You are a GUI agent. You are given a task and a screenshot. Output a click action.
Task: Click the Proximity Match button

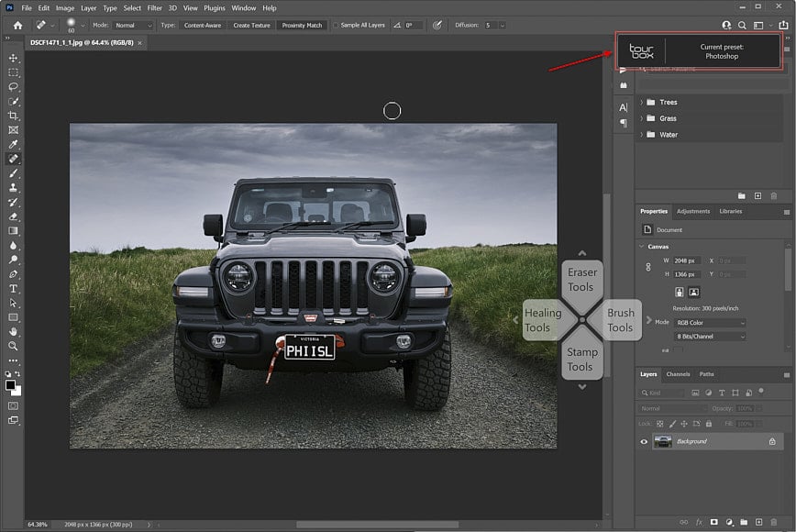point(302,25)
